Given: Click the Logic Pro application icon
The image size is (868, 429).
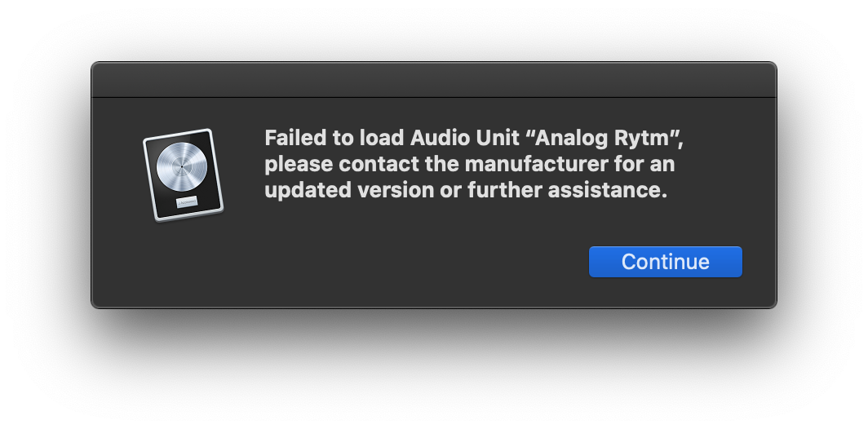Looking at the screenshot, I should pyautogui.click(x=184, y=175).
